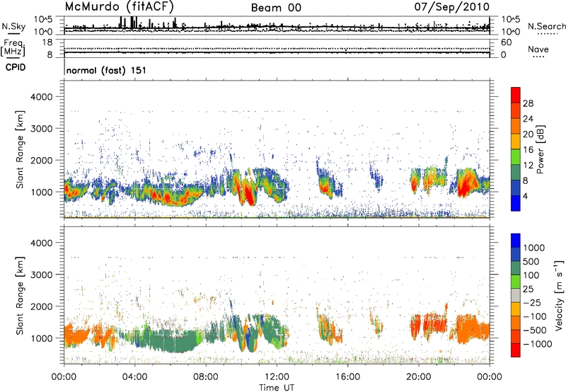566x392 pixels.
Task: Click the '-500' value on velocity colorbar
Action: point(535,330)
